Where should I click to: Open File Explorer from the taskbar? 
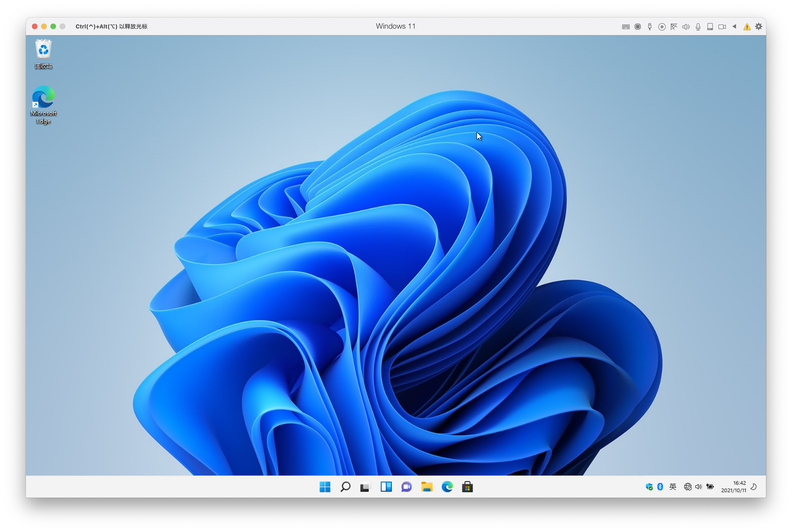427,487
